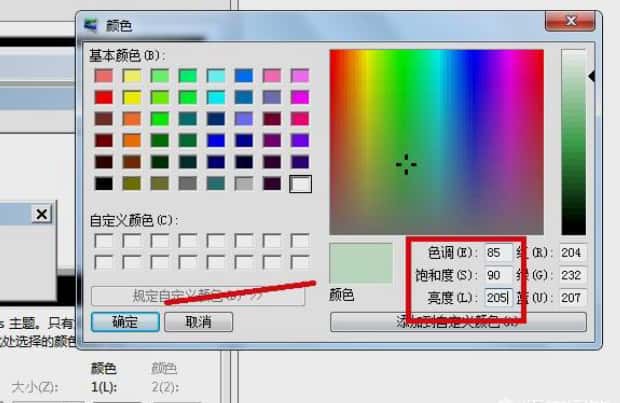This screenshot has width=620, height=403.
Task: Click the 规定自定义颜色 button
Action: [x=198, y=296]
